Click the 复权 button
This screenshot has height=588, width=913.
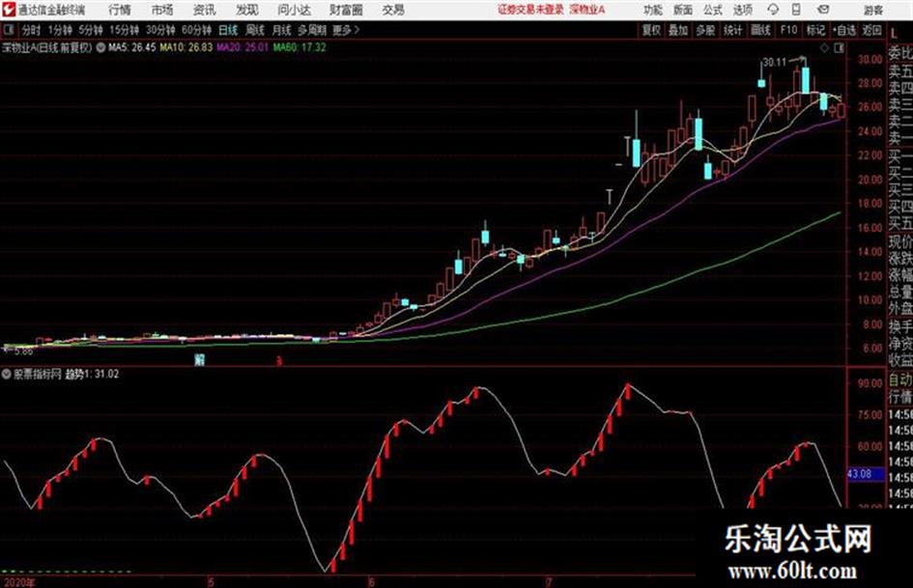650,30
